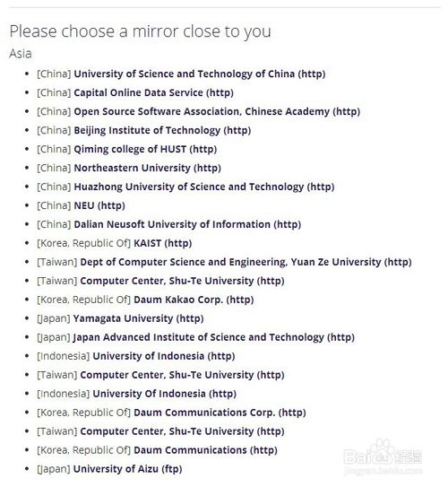448x487 pixels.
Task: Click Daum Communications (http) mirror link
Action: pos(205,450)
